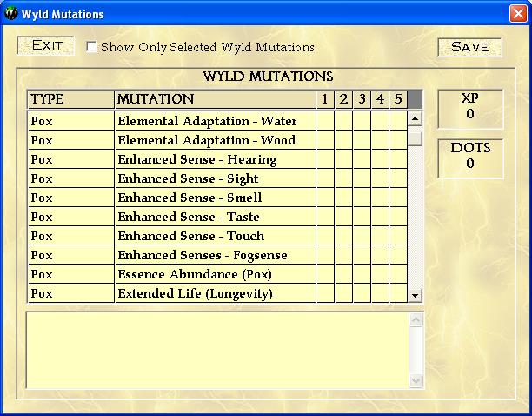Mark dot 5 for Enhanced Sense - Taste
This screenshot has height=416, width=532.
point(398,217)
